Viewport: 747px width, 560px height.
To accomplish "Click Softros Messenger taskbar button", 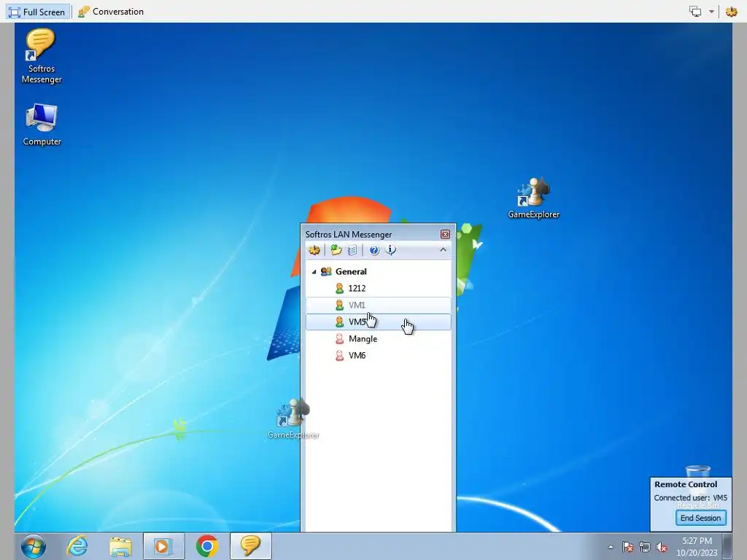I will (x=251, y=546).
